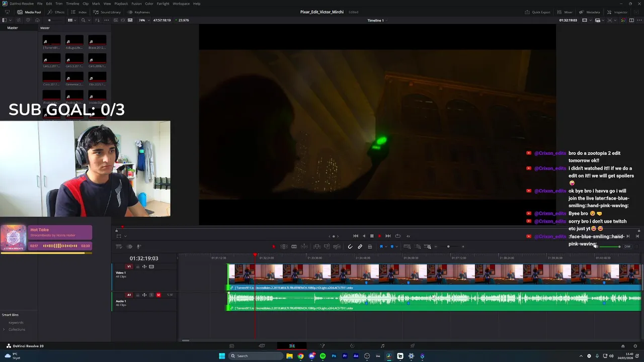
Task: Click the Go to Last Frame button
Action: pos(388,236)
